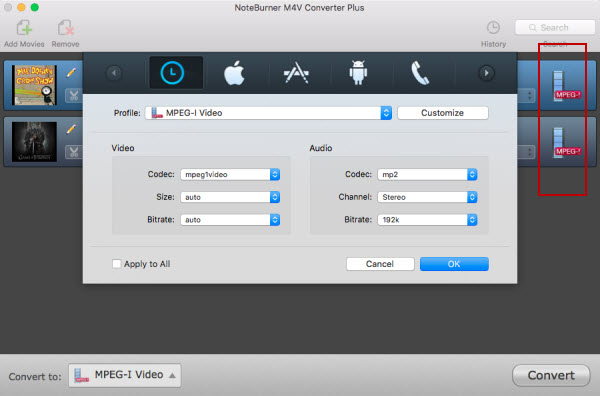Open the Audio Bitrate dropdown (192k)
The height and width of the screenshot is (396, 600).
[427, 220]
